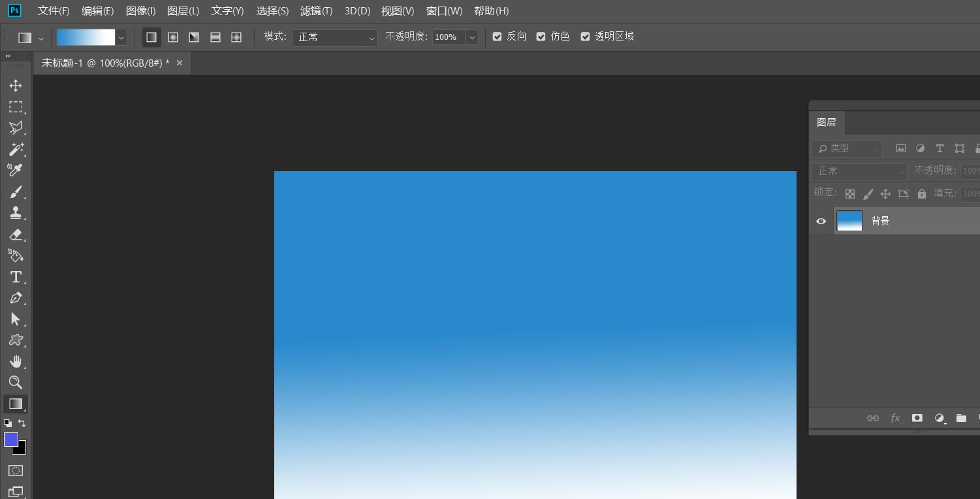980x499 pixels.
Task: Click the foreground color swatch
Action: [x=10, y=440]
